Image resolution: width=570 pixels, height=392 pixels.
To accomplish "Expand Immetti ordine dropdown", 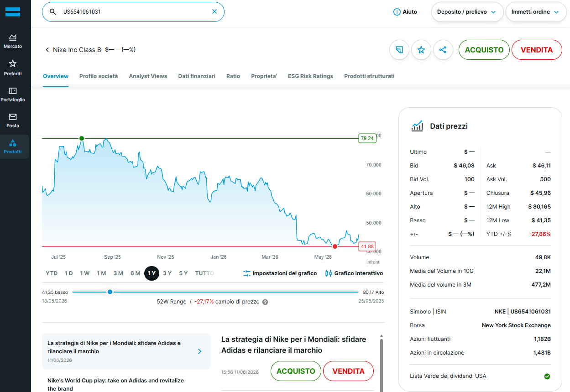I will (x=535, y=12).
